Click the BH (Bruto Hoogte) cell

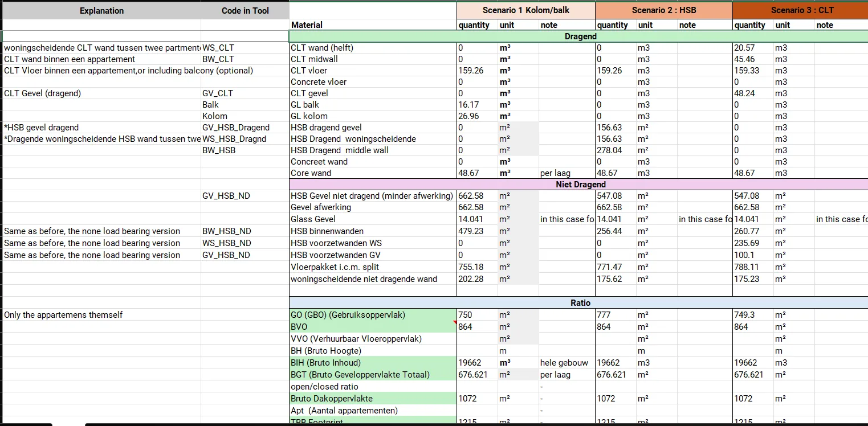coord(373,351)
